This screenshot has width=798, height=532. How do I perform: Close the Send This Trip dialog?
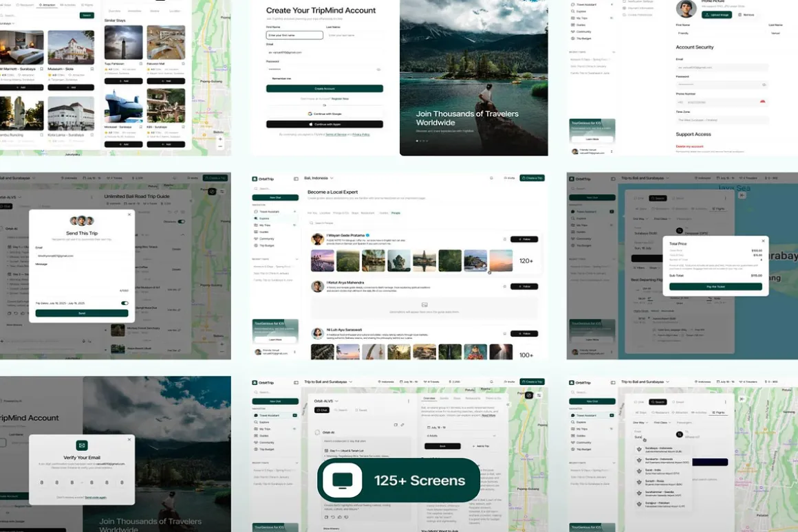129,214
